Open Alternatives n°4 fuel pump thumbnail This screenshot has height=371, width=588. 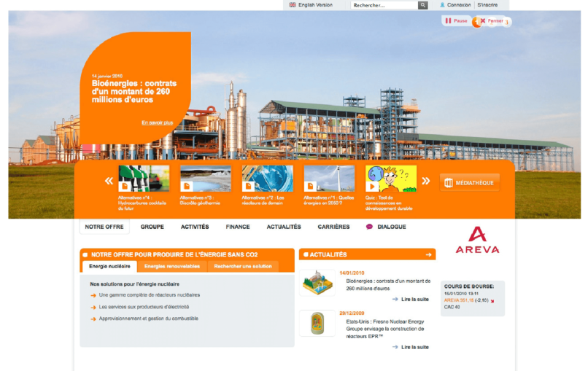144,179
